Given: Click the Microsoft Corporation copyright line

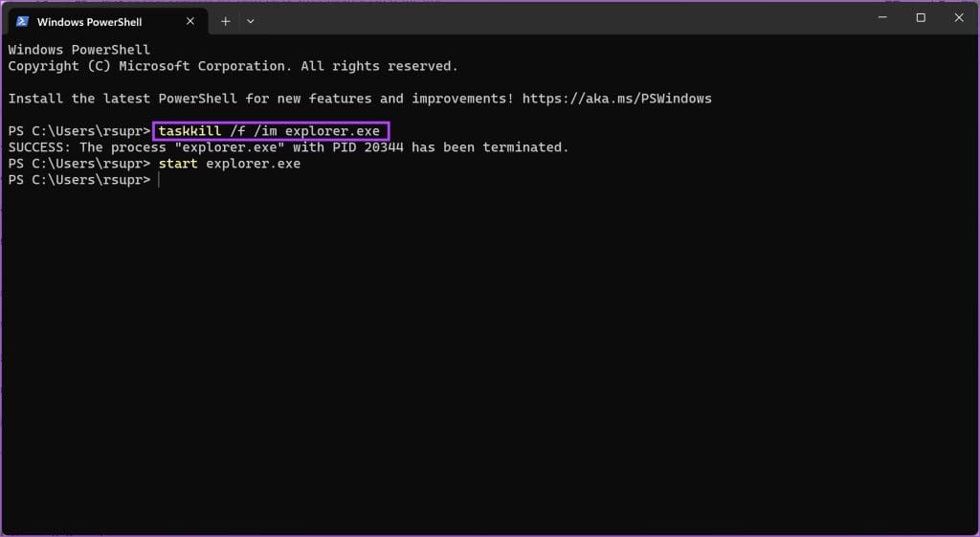Looking at the screenshot, I should (x=233, y=66).
